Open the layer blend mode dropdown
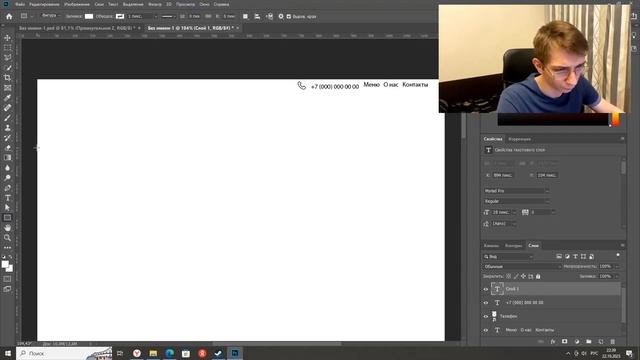This screenshot has height=360, width=640. [x=522, y=267]
